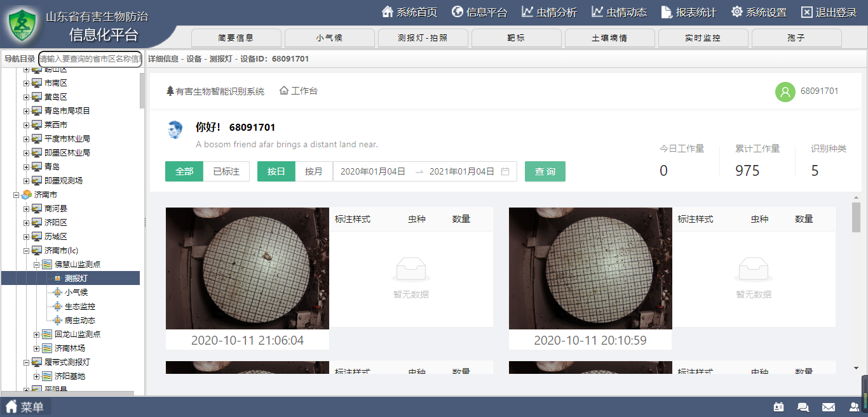The width and height of the screenshot is (868, 417).
Task: Switch to the 小气候 tab
Action: pyautogui.click(x=329, y=38)
